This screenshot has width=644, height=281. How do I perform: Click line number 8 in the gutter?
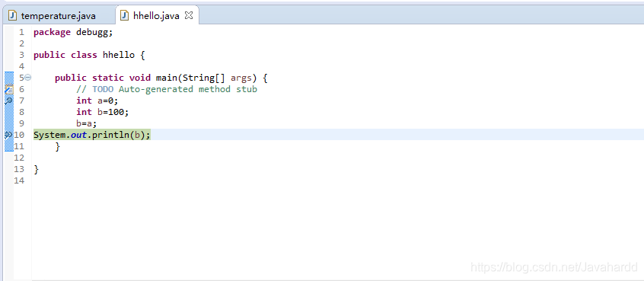[22, 112]
